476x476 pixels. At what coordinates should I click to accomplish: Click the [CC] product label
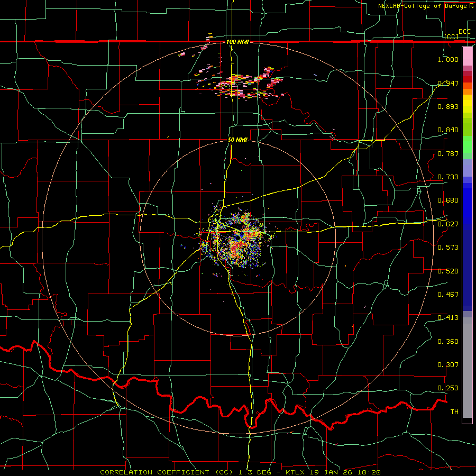point(452,36)
